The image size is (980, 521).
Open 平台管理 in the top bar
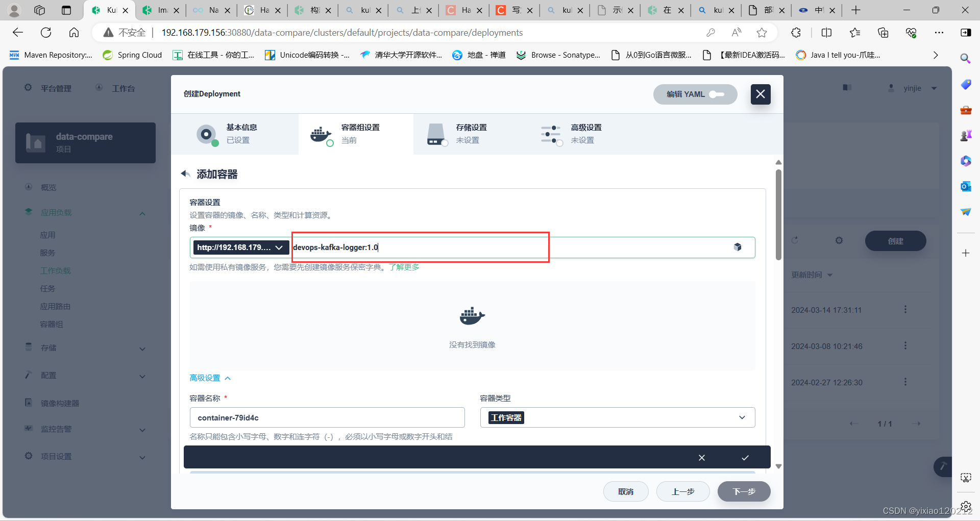point(48,88)
